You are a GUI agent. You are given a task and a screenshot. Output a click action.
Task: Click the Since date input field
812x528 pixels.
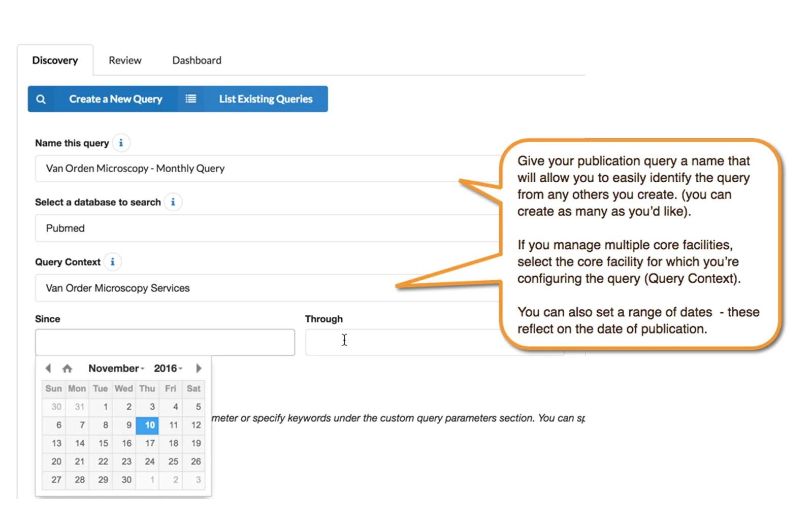165,342
